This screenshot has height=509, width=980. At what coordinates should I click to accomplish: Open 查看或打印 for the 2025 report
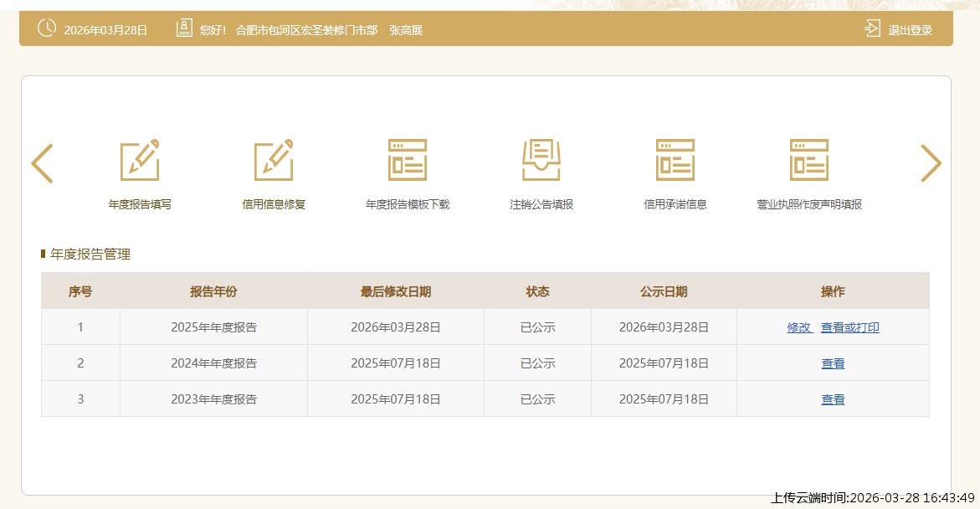click(849, 327)
